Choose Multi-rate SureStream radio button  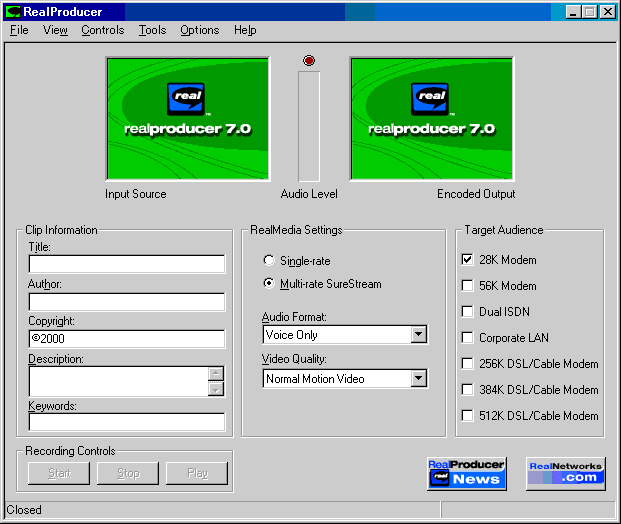point(268,284)
